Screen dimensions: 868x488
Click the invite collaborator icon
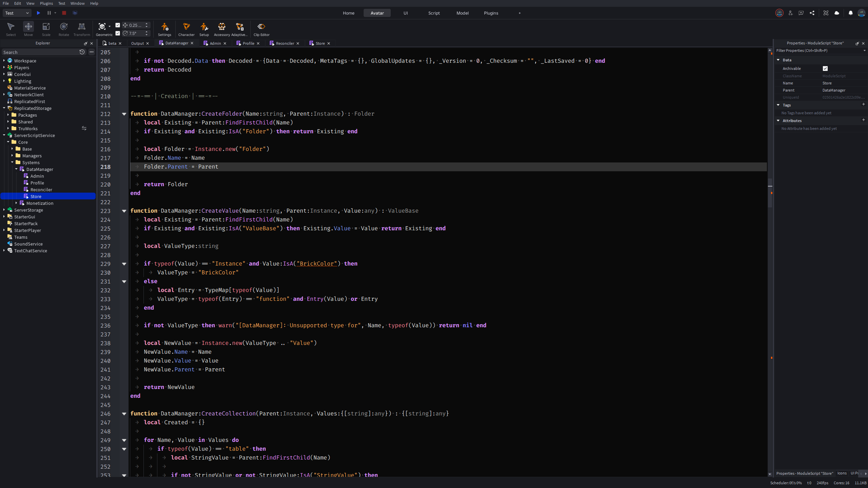(790, 13)
